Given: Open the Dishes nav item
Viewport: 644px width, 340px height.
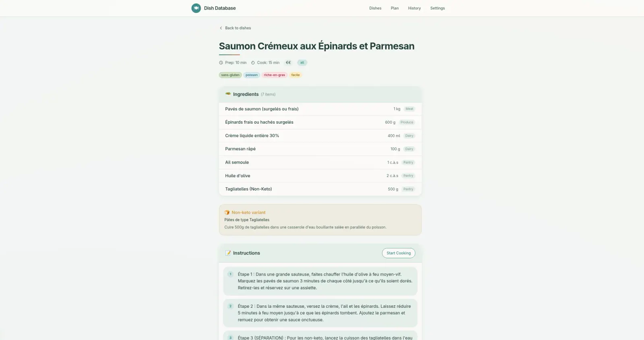Looking at the screenshot, I should click(375, 8).
